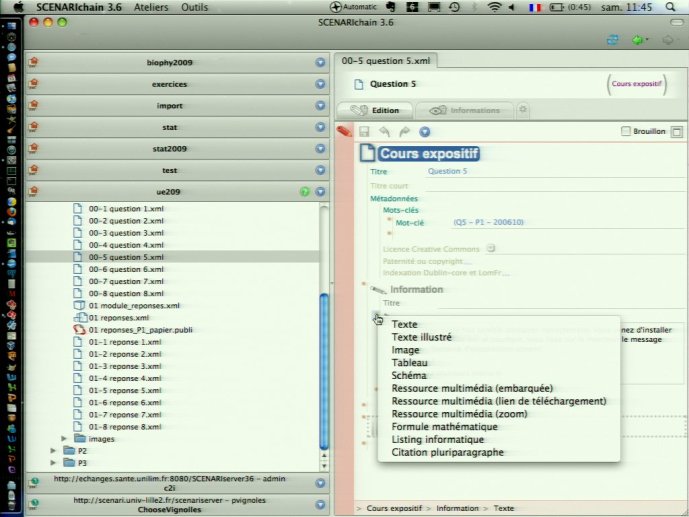Expand the images folder

(64, 438)
